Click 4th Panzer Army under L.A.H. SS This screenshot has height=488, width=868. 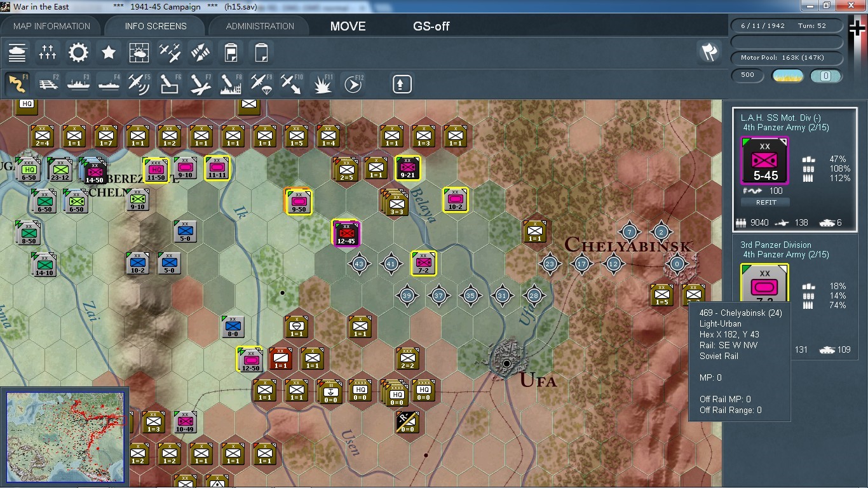(786, 128)
